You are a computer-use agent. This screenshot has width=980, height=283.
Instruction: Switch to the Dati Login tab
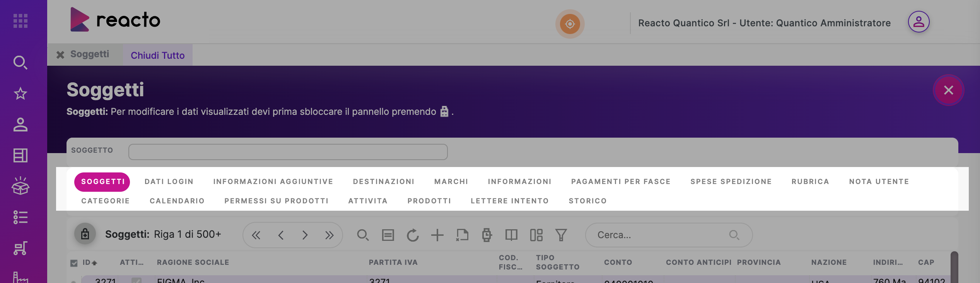(169, 182)
